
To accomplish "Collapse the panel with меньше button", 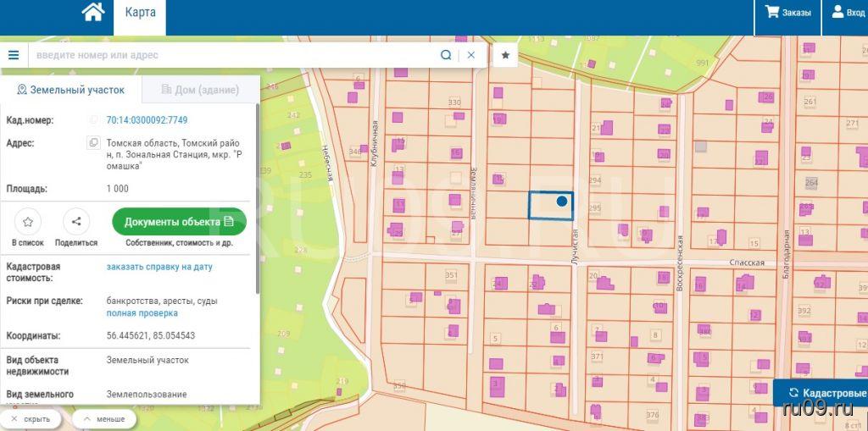I will click(x=104, y=419).
